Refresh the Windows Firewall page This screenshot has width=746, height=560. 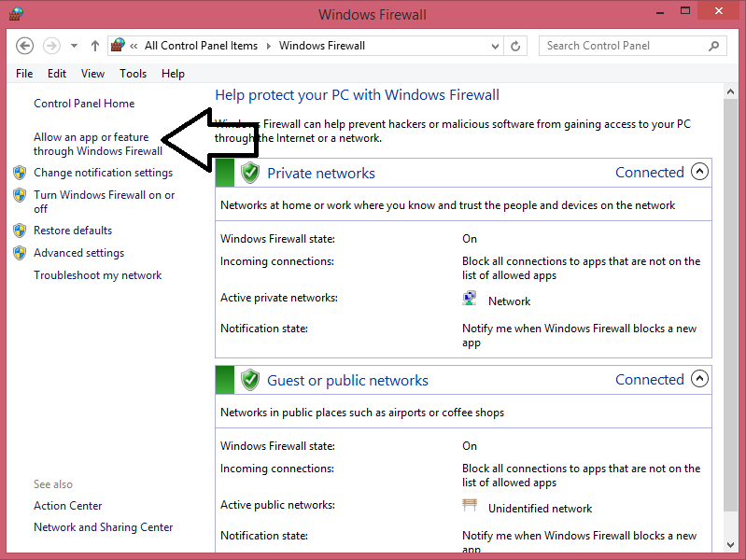[x=515, y=46]
